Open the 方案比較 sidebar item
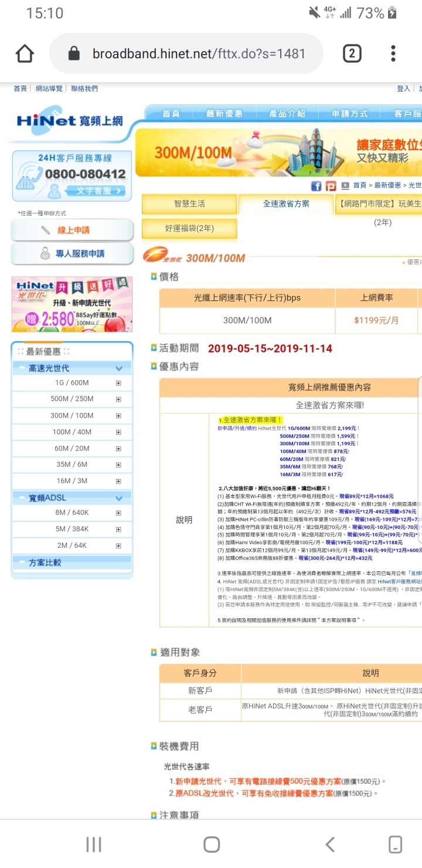 click(45, 562)
